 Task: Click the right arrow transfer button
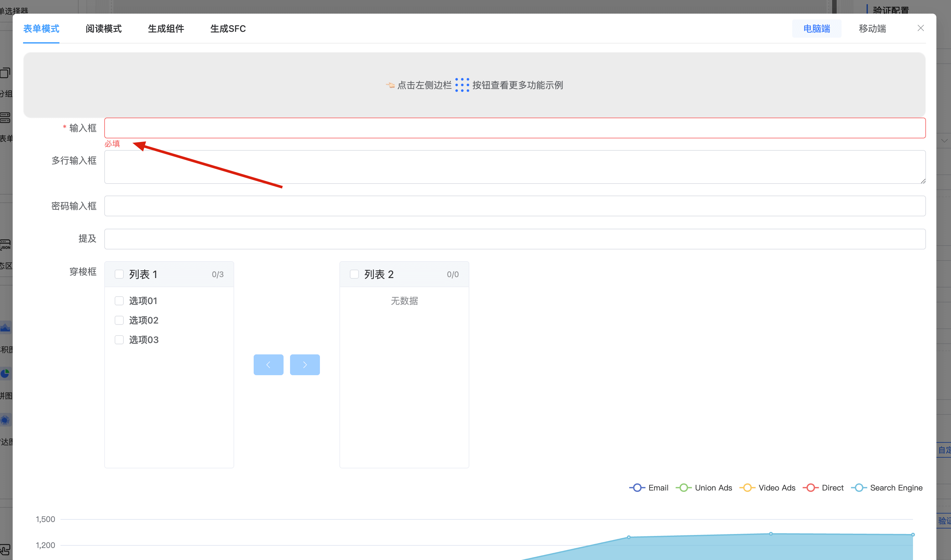coord(305,364)
